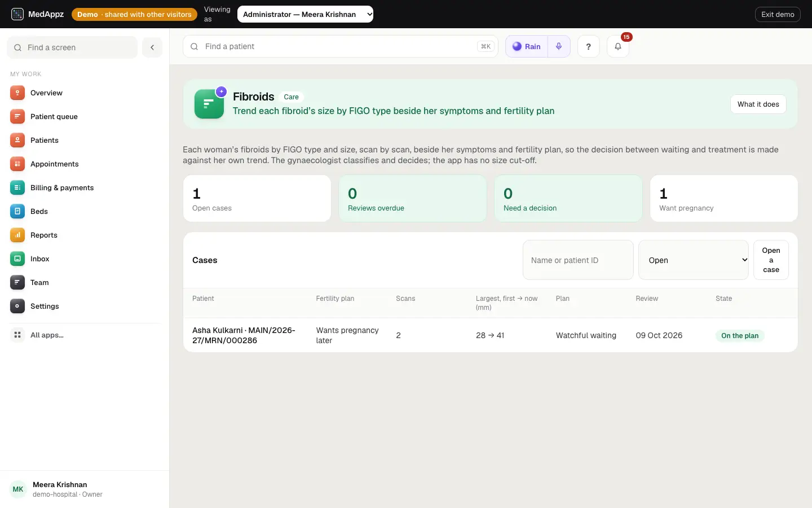Click the green Fibroids app icon

tap(209, 104)
